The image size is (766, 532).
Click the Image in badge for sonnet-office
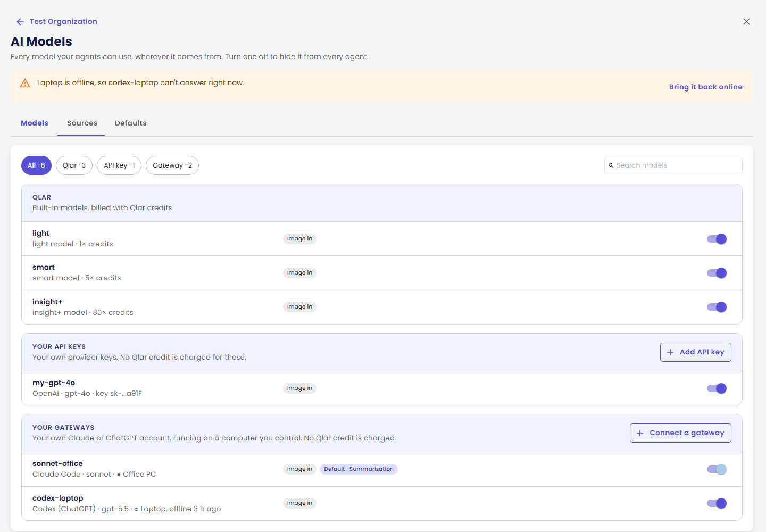pos(299,469)
